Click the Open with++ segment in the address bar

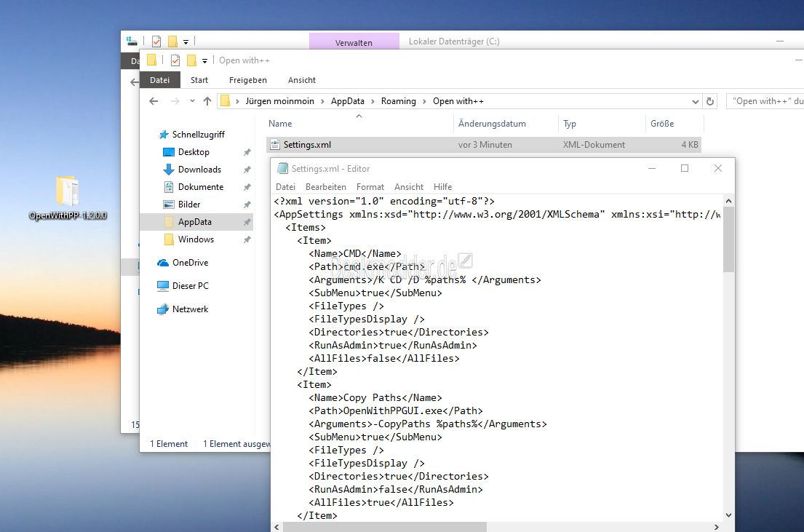458,101
